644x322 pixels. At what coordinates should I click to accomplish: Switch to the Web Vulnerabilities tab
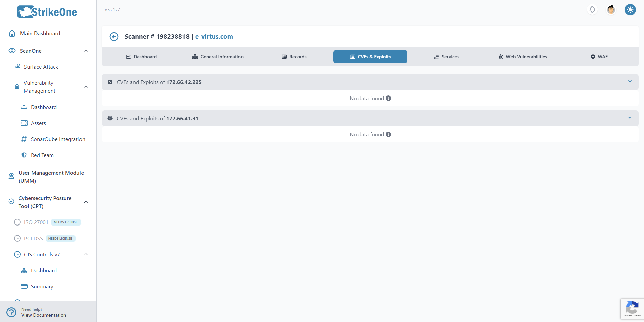(523, 57)
